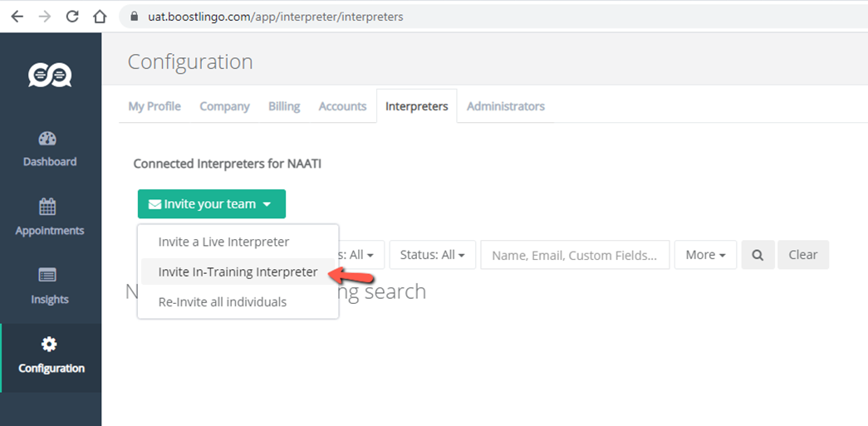
Task: Click the magnifier search button
Action: tap(758, 255)
